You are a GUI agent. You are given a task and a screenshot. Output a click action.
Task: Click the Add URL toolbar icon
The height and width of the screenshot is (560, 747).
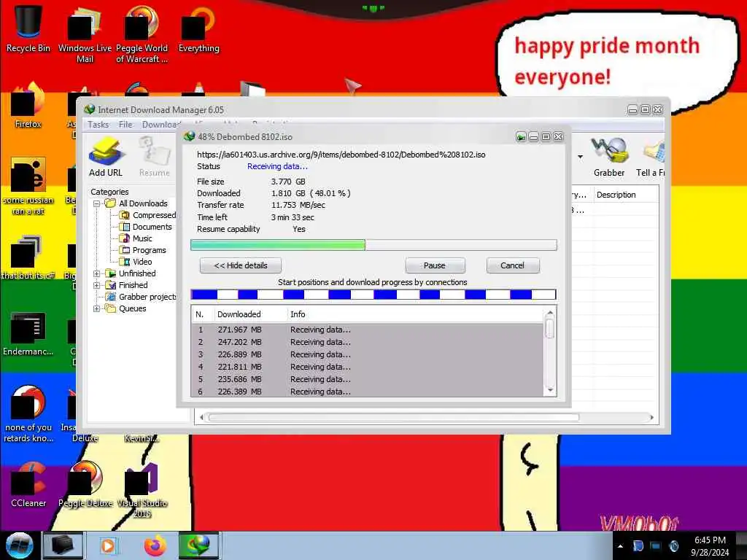(106, 157)
